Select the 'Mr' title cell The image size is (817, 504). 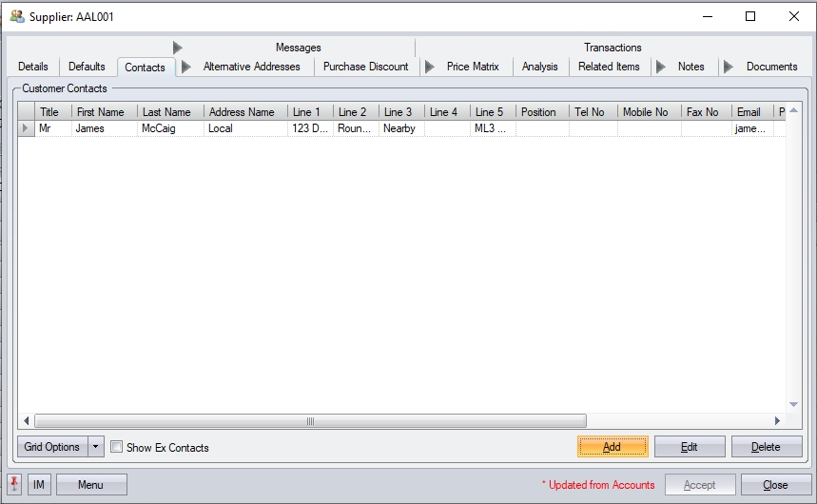point(53,128)
